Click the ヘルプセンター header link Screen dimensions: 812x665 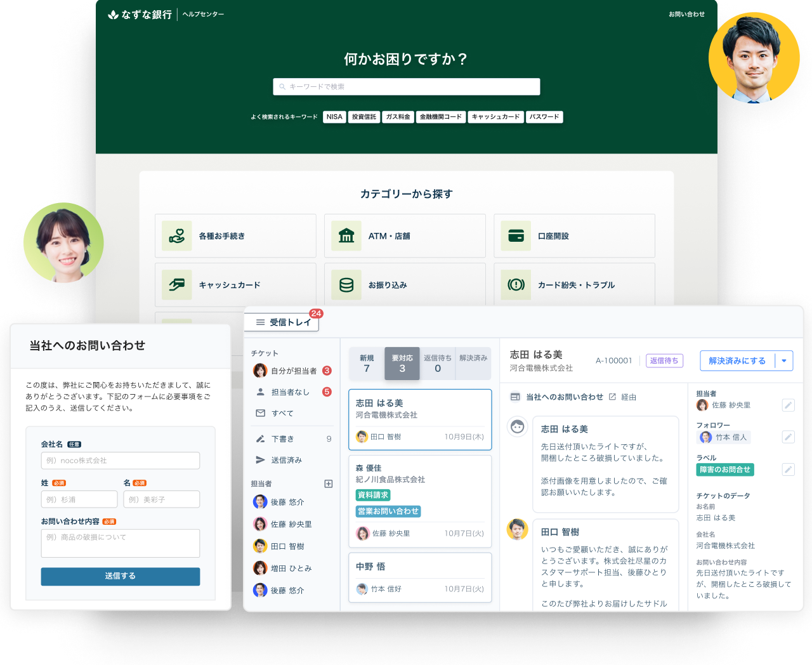pyautogui.click(x=203, y=14)
